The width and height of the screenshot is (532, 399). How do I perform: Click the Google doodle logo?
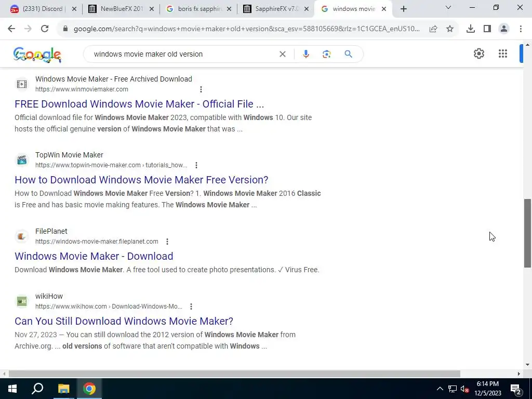(37, 55)
